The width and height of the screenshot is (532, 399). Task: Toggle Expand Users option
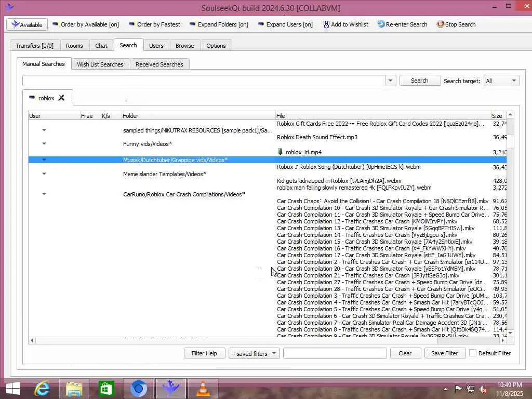coord(286,24)
